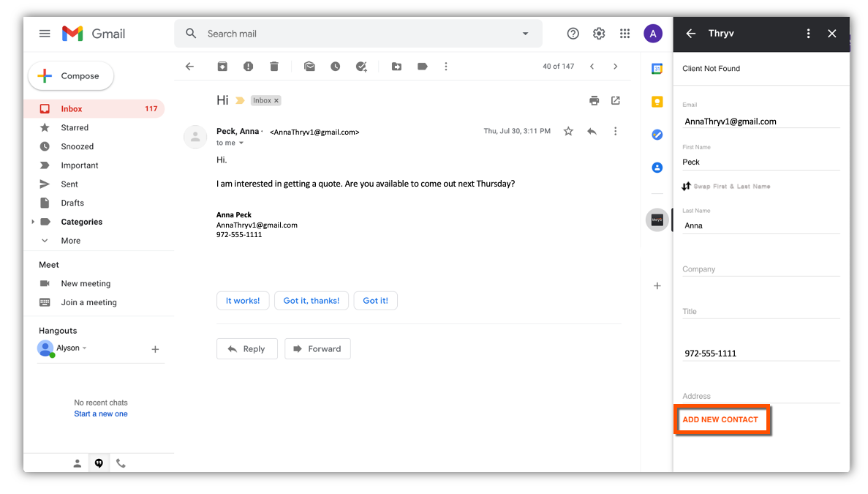The height and width of the screenshot is (494, 868).
Task: Remove the Inbox label from the email
Action: click(276, 101)
